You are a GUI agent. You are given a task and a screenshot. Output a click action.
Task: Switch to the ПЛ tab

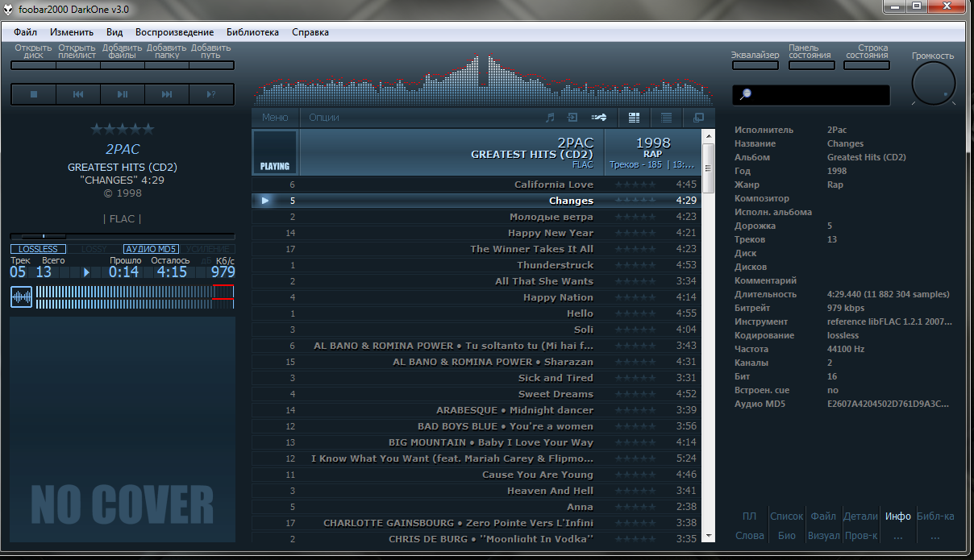(x=750, y=516)
